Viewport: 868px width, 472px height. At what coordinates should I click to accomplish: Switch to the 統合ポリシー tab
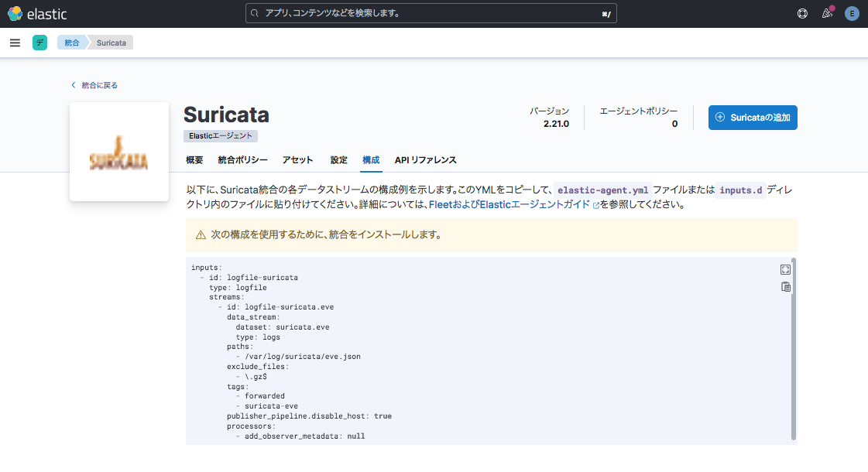(242, 160)
